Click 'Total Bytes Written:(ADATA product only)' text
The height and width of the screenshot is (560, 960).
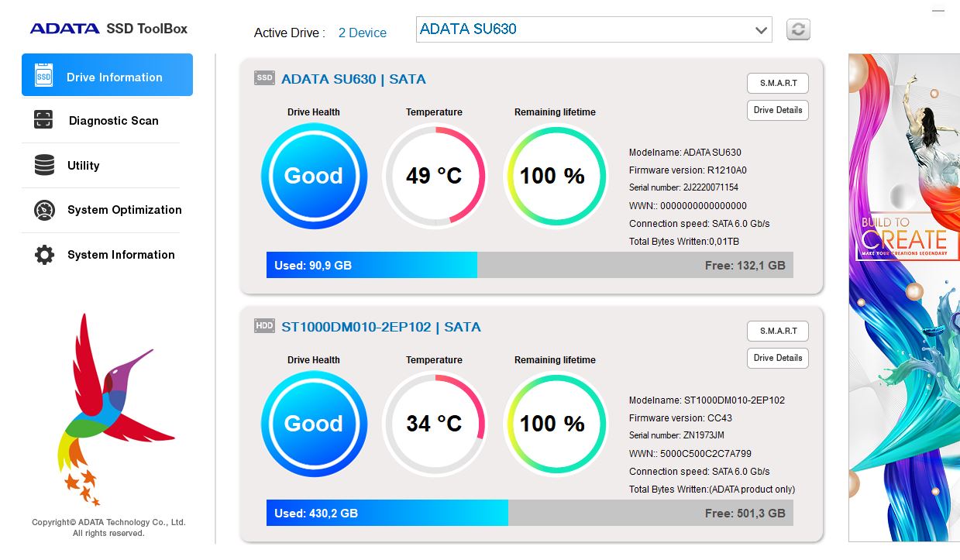[712, 490]
